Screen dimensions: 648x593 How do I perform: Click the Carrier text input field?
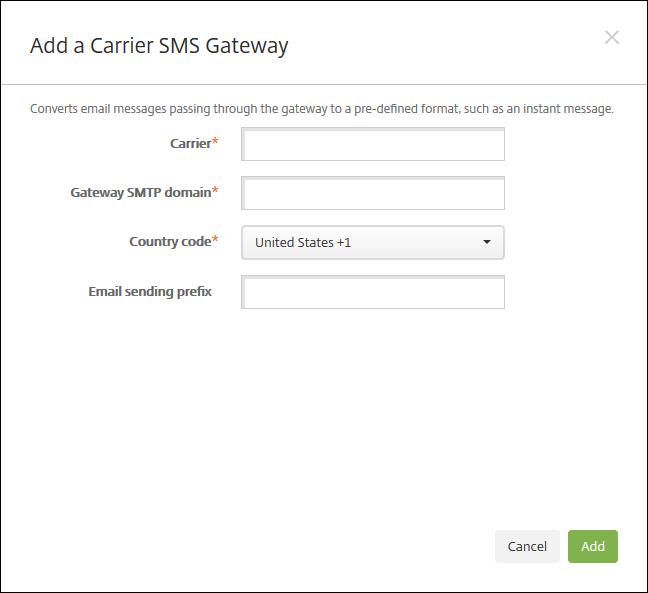pos(373,144)
